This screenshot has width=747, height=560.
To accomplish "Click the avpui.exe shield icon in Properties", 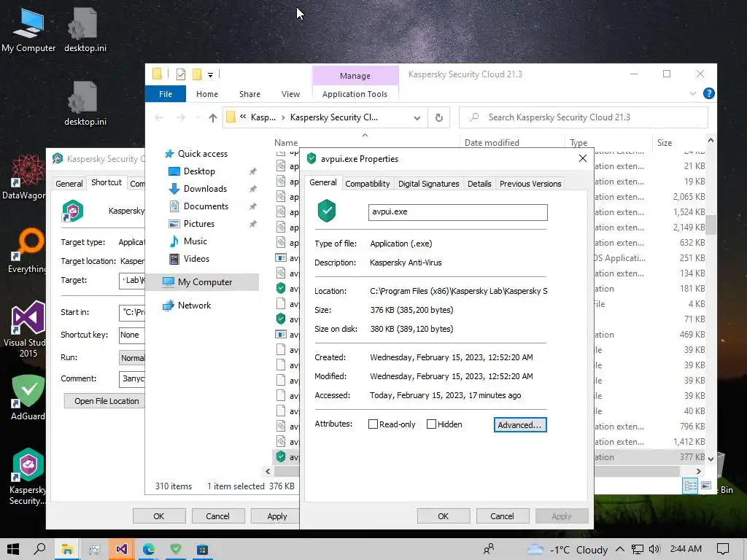I will [327, 211].
